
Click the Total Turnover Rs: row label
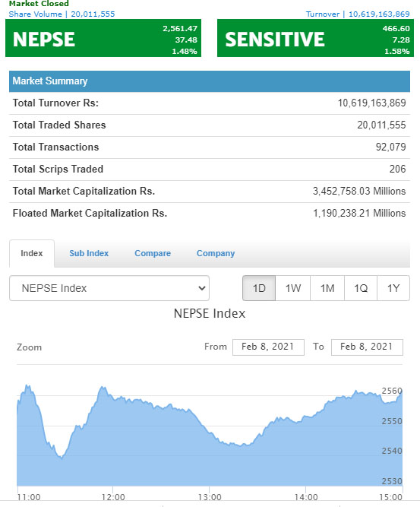55,103
